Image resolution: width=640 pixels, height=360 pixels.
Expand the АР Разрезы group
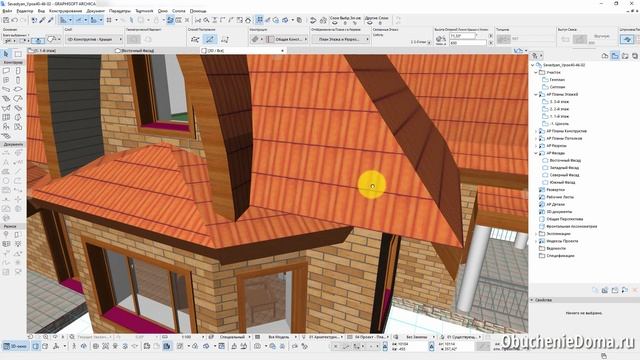(x=536, y=146)
